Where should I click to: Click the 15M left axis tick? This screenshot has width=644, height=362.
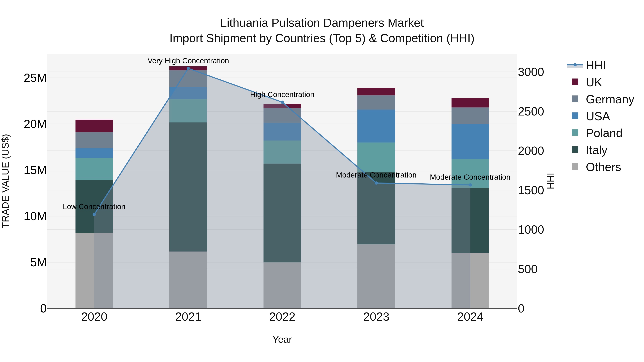(x=35, y=170)
